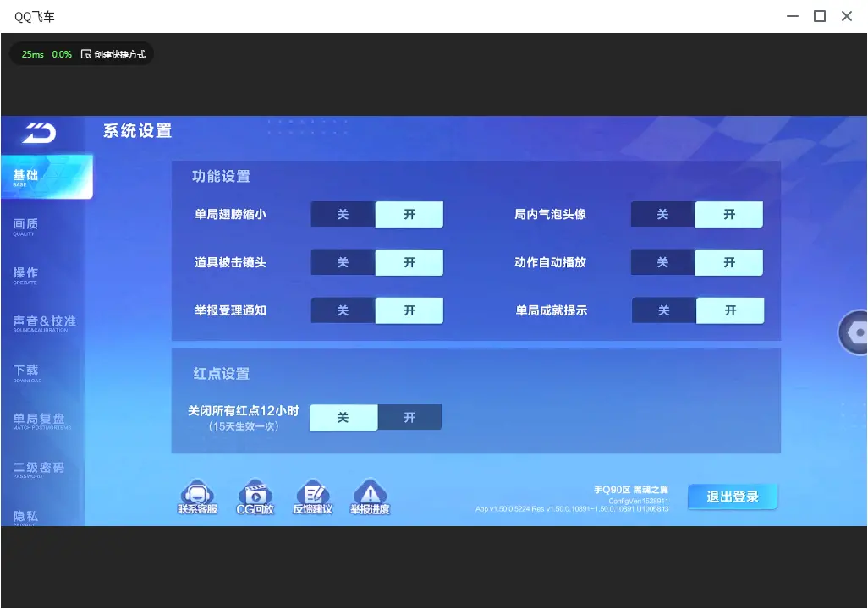Select the 基础 settings tab
Viewport: 868px width, 609px height.
[x=47, y=177]
